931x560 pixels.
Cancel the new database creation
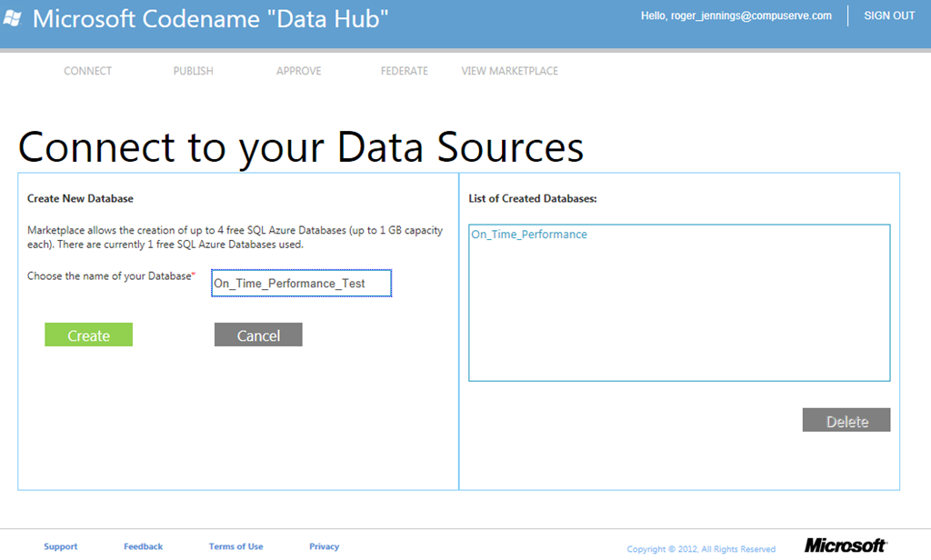pos(258,335)
